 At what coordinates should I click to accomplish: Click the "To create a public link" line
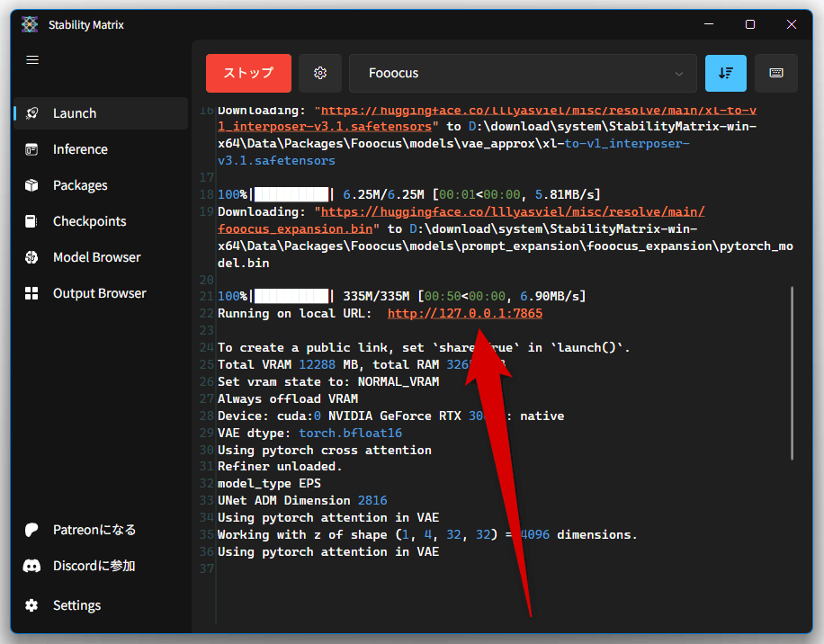coord(424,348)
